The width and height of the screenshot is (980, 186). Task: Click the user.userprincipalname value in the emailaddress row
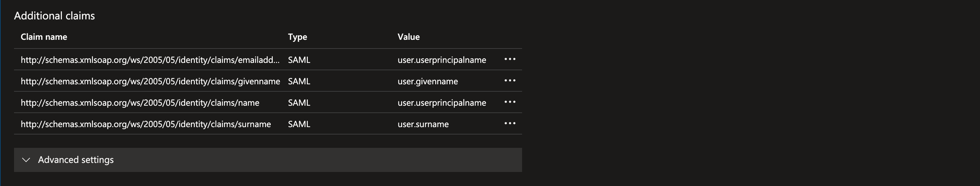pyautogui.click(x=442, y=60)
